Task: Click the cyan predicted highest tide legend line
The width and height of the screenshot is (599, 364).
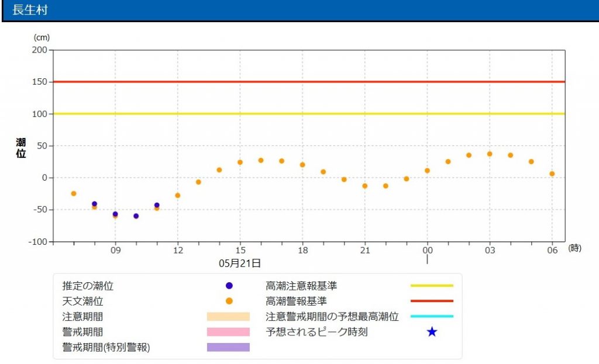Action: (x=432, y=316)
